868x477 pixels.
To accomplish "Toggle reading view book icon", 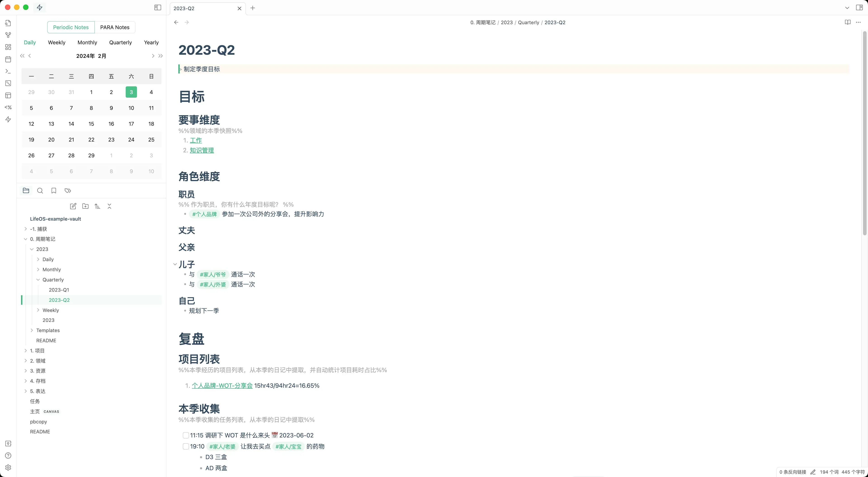I will coord(847,22).
